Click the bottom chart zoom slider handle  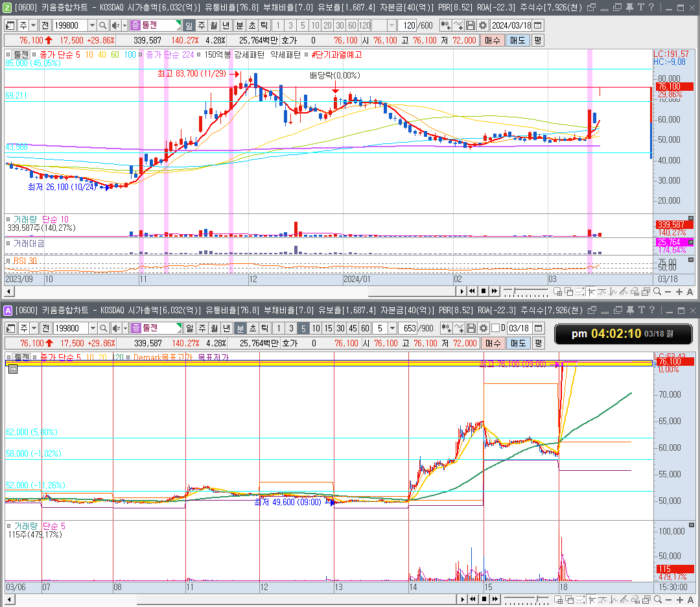pos(539,599)
